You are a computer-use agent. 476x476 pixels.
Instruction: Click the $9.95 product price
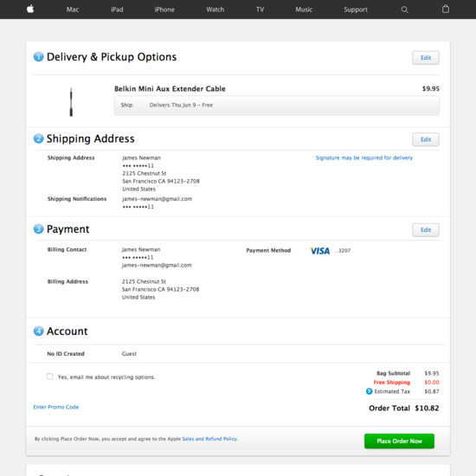pyautogui.click(x=431, y=88)
